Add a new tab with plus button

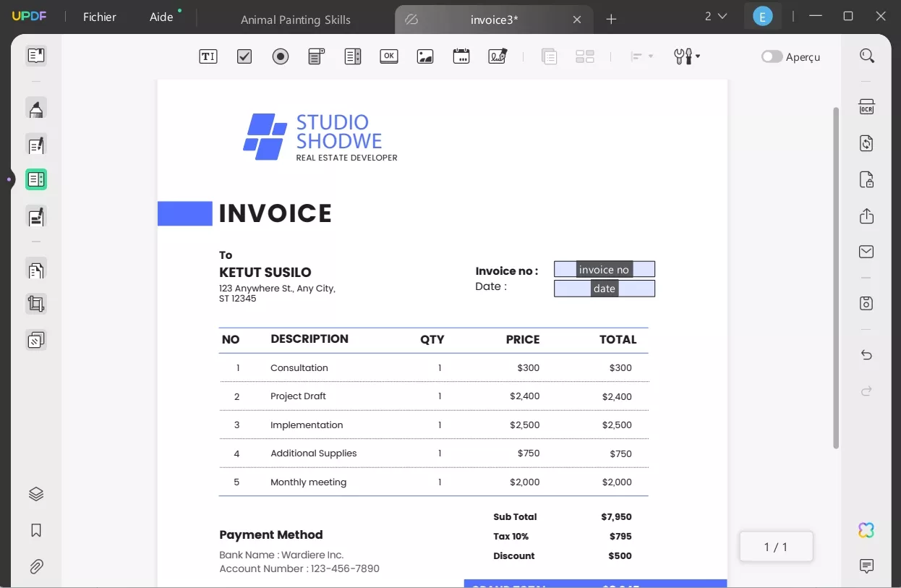(611, 20)
